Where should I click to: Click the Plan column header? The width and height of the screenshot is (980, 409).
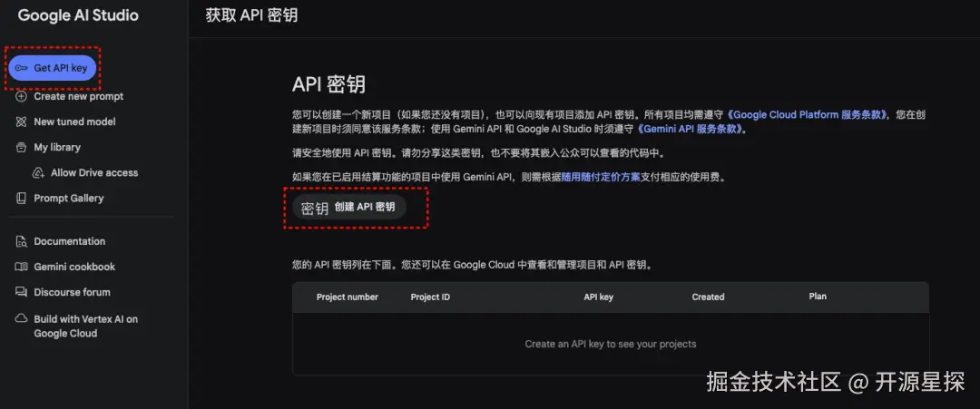pyautogui.click(x=818, y=297)
